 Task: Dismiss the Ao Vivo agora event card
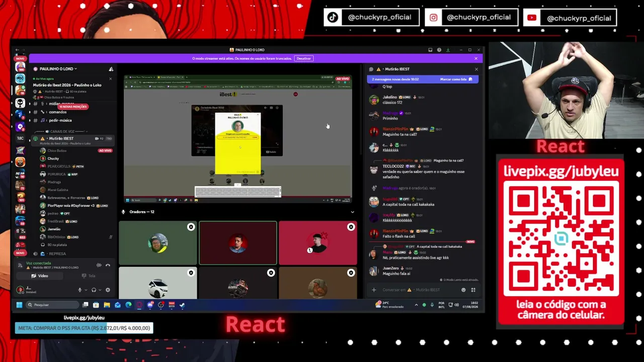click(x=111, y=79)
